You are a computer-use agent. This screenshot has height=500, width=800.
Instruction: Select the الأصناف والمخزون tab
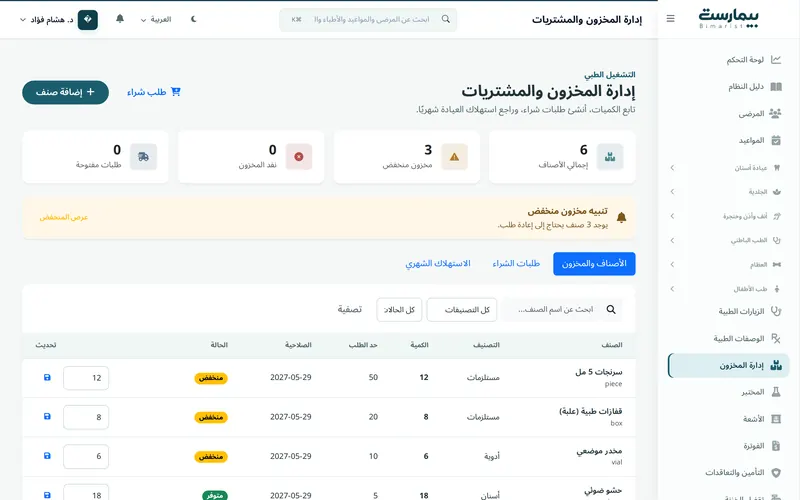tap(594, 264)
